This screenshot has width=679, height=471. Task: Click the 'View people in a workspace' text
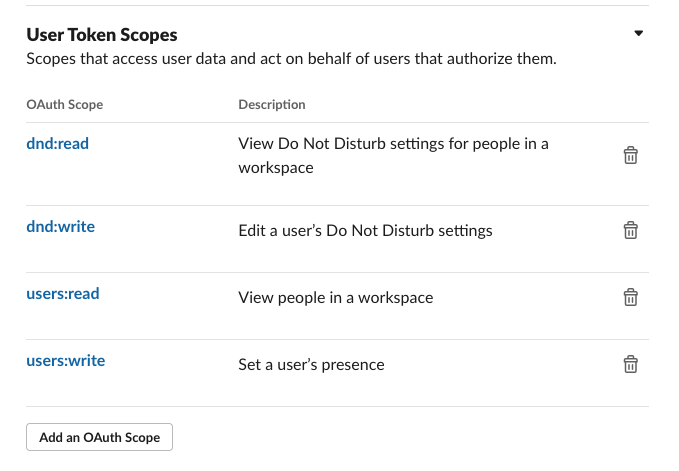335,297
